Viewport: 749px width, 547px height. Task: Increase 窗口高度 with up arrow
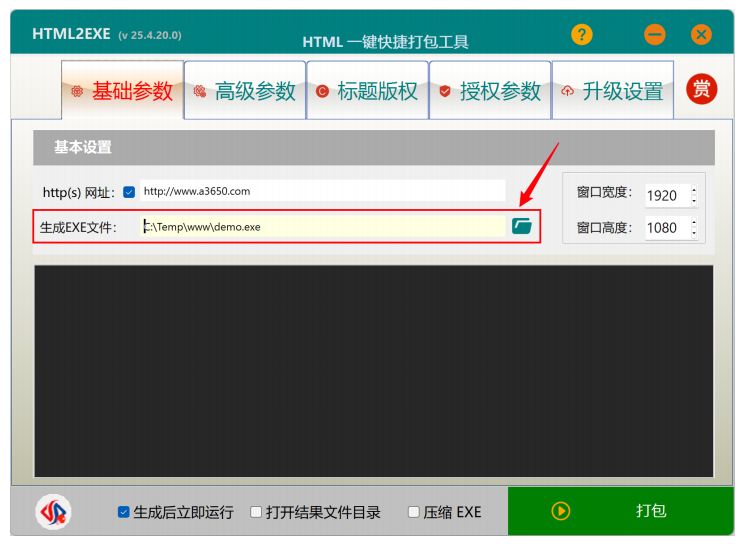pyautogui.click(x=694, y=222)
